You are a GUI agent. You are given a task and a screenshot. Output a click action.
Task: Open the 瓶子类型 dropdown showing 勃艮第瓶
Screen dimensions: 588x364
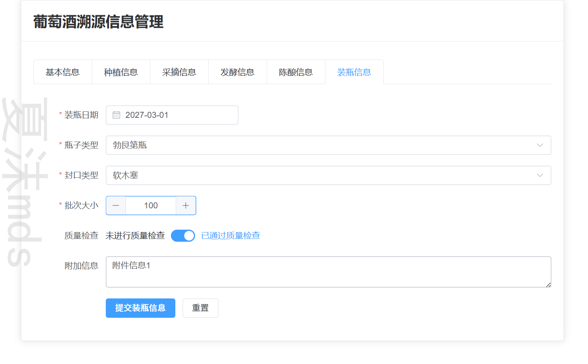[x=328, y=145]
